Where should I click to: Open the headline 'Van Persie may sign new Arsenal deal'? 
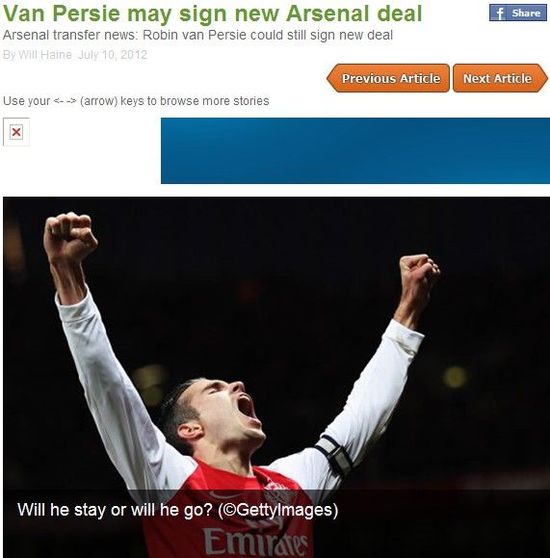pyautogui.click(x=212, y=13)
